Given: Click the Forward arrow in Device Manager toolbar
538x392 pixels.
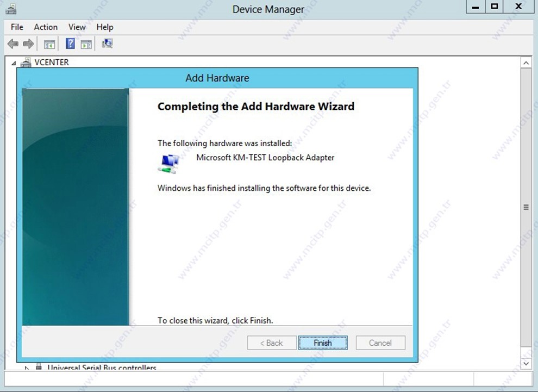Looking at the screenshot, I should coord(28,43).
